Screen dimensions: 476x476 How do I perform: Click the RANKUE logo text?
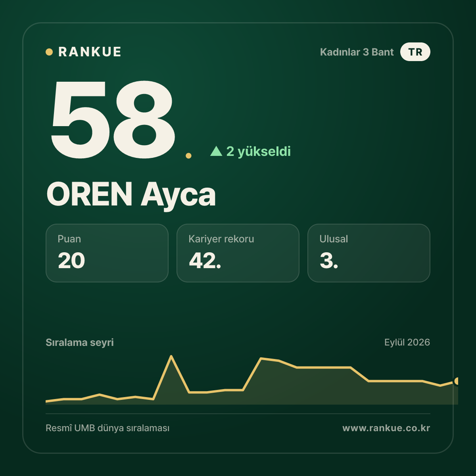[x=90, y=52]
